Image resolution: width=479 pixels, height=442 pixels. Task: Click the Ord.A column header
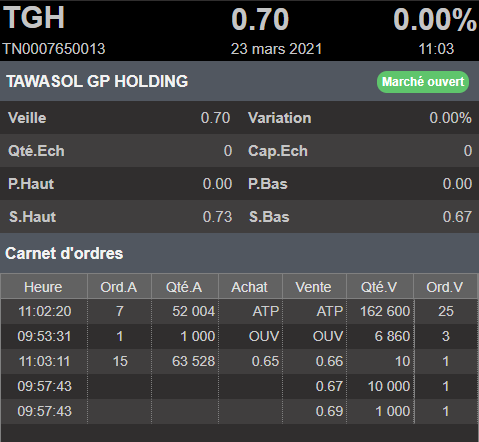pyautogui.click(x=119, y=287)
